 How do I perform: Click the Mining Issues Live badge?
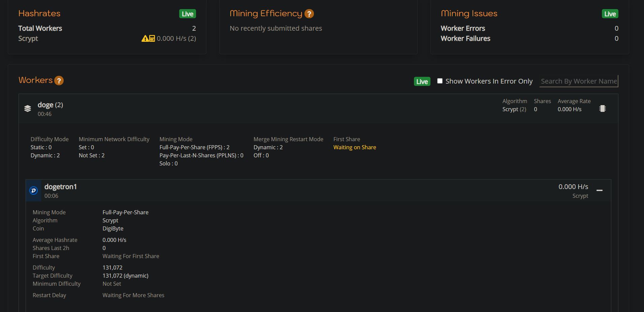pyautogui.click(x=610, y=14)
